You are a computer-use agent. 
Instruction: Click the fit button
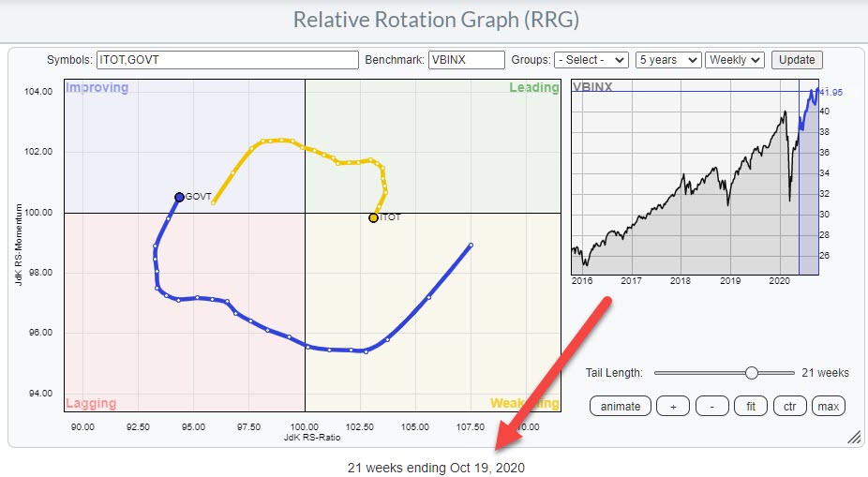coord(751,406)
